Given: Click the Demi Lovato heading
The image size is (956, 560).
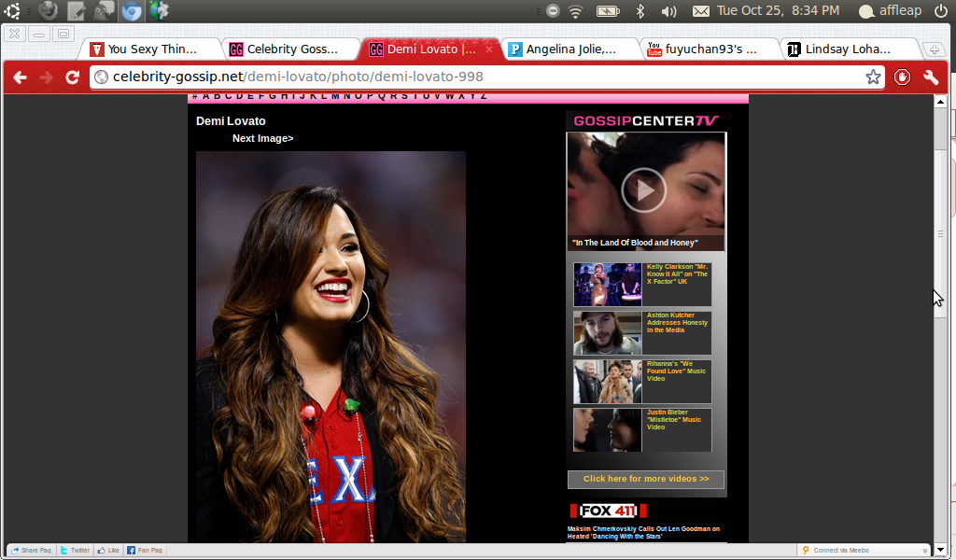Looking at the screenshot, I should point(231,120).
